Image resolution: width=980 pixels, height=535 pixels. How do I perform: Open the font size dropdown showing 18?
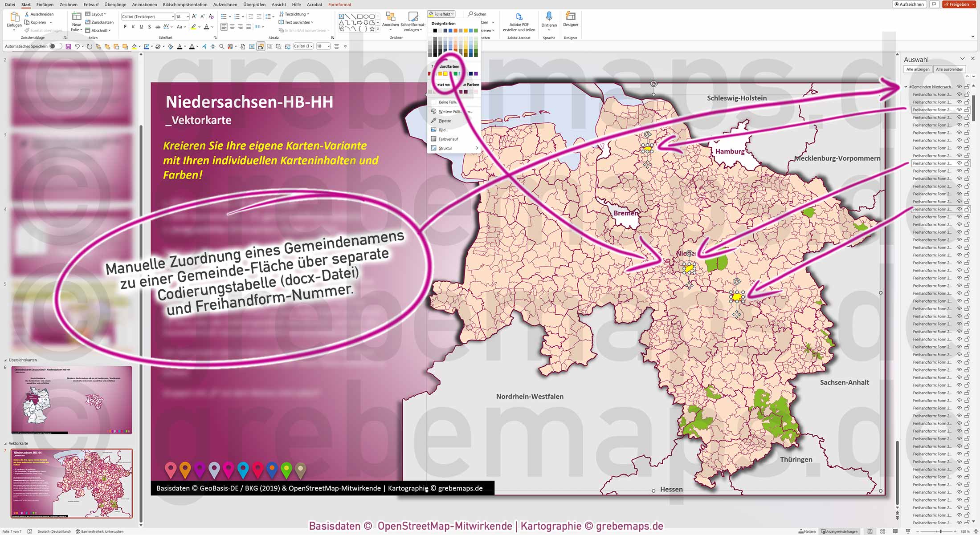(188, 17)
